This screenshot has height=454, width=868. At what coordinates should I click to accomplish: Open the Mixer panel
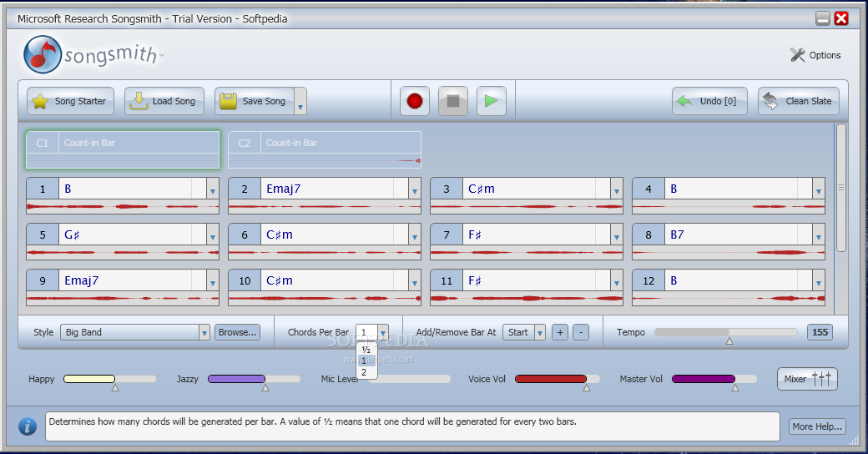point(807,379)
